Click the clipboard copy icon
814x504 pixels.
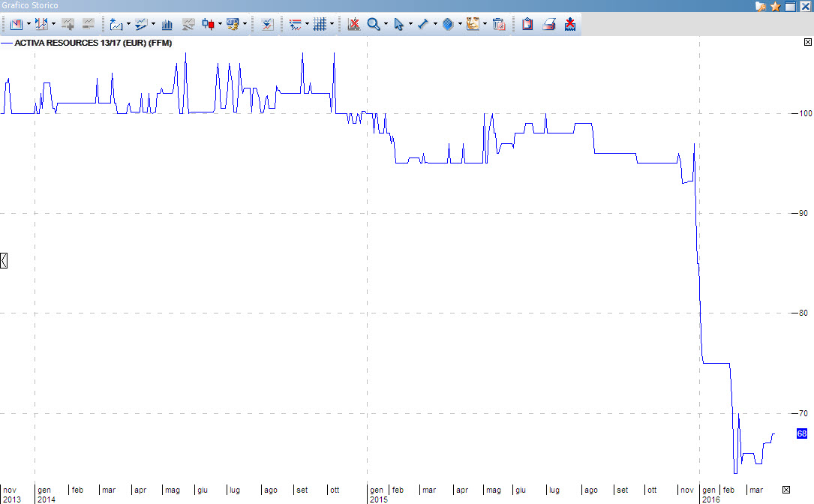point(527,25)
